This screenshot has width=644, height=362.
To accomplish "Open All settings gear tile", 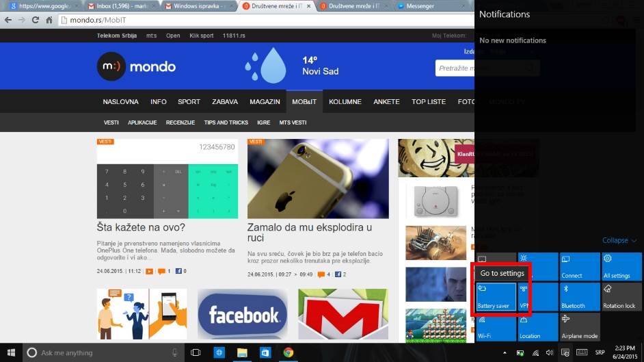I will [621, 266].
